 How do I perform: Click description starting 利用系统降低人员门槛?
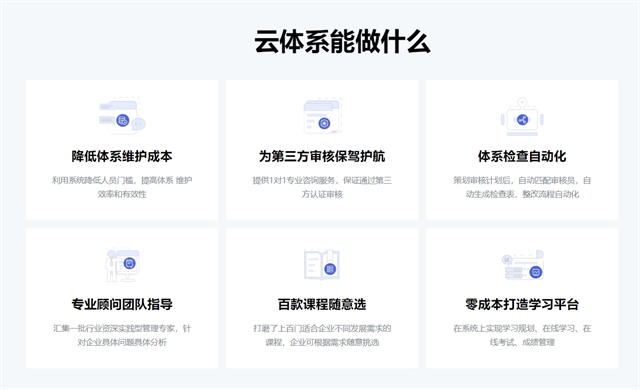[x=122, y=187]
